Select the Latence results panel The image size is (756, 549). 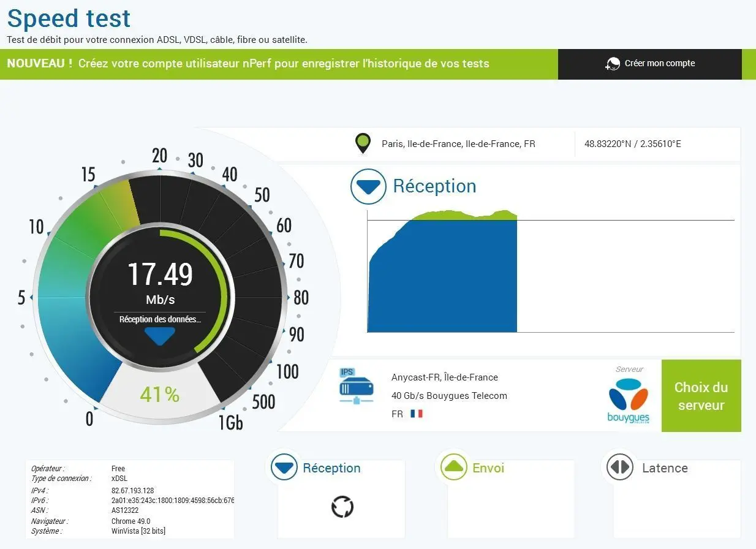pos(677,499)
